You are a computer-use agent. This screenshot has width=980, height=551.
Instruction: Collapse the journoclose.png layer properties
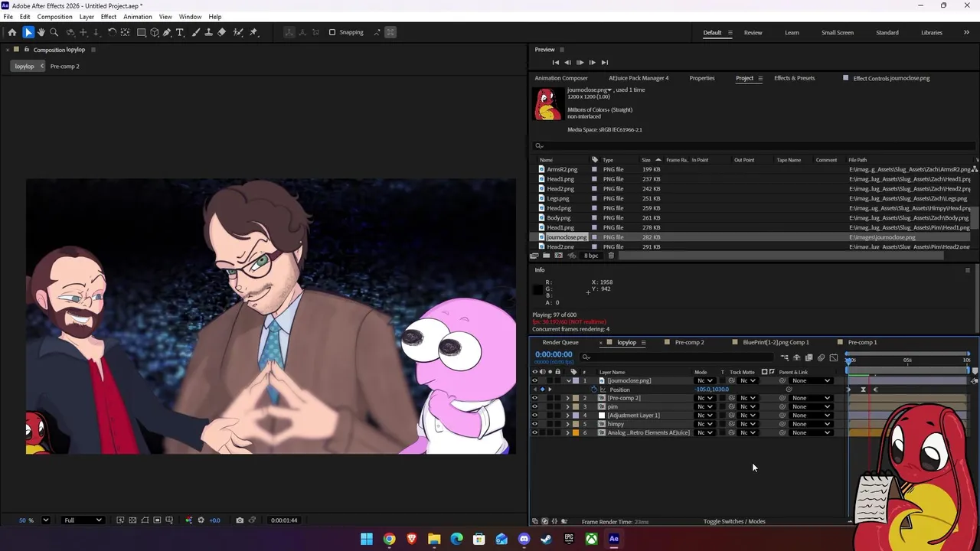[x=567, y=380]
